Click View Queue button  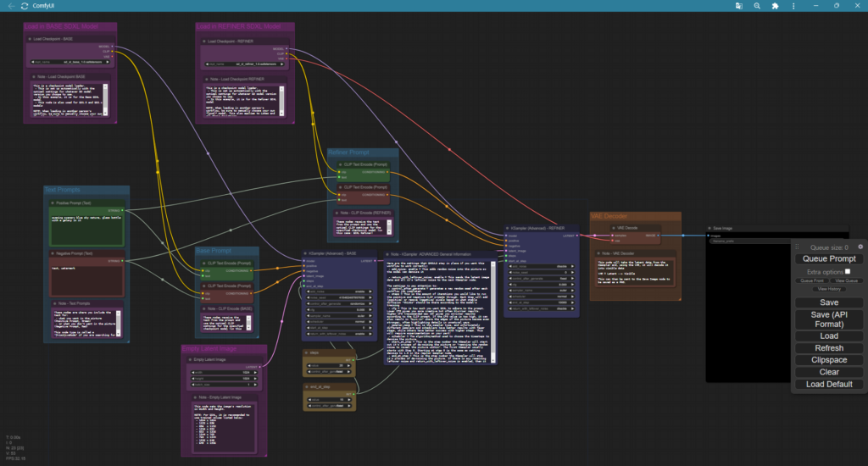[x=846, y=280]
